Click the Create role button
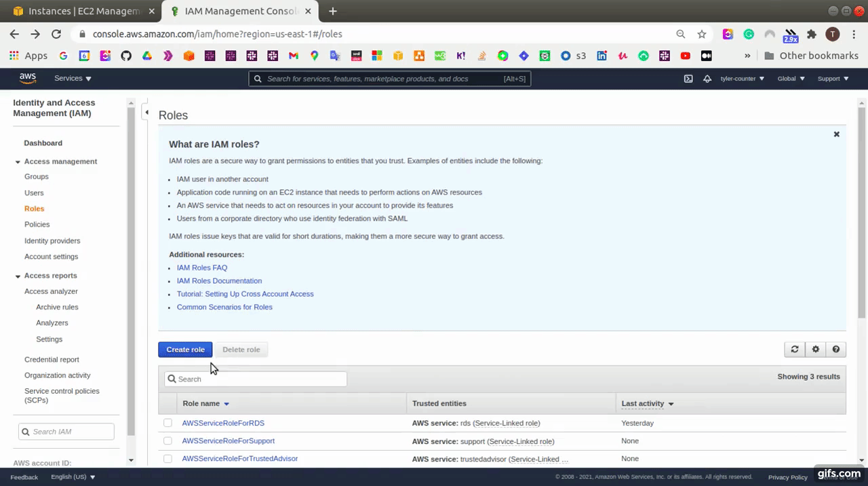This screenshot has height=486, width=868. pyautogui.click(x=185, y=350)
